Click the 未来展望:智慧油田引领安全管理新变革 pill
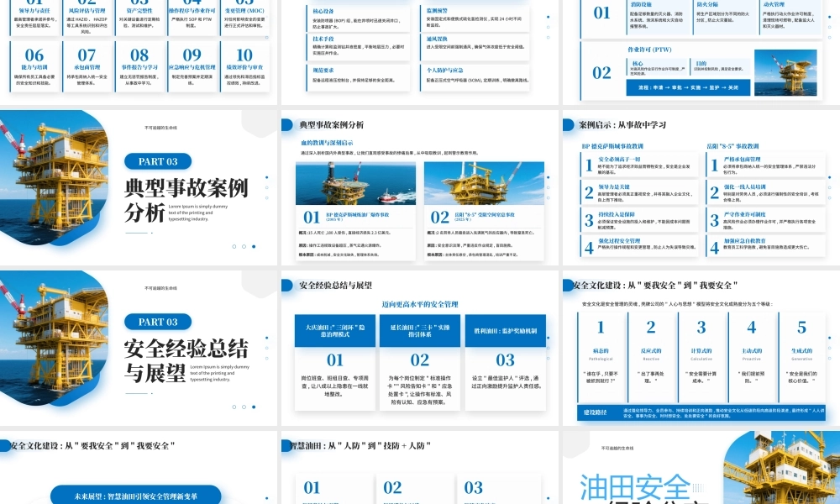This screenshot has height=504, width=840. [x=135, y=496]
